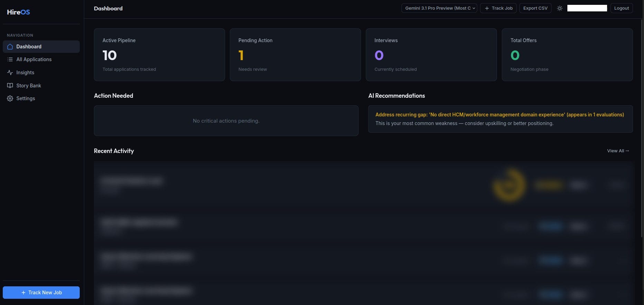Click the Dashboard home icon
Image resolution: width=644 pixels, height=305 pixels.
coord(10,47)
